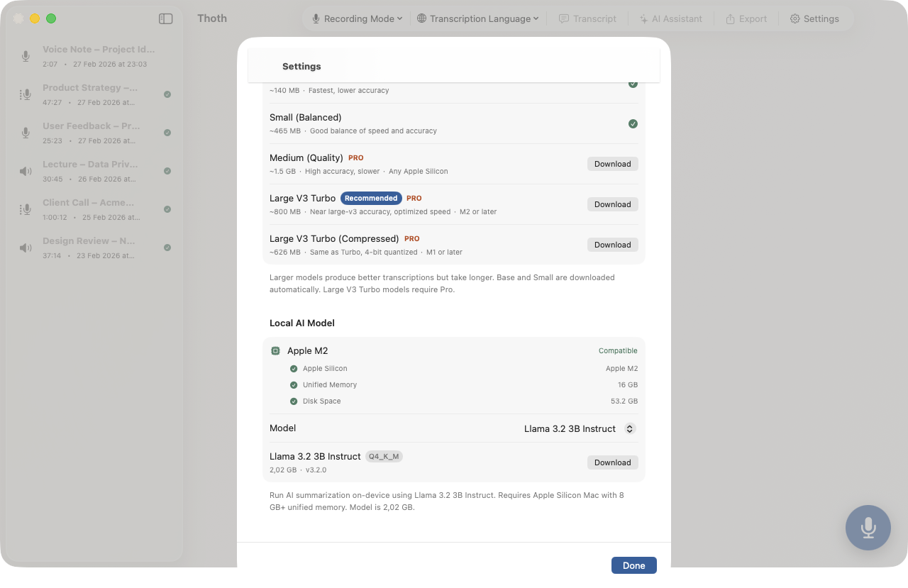Switch to the Transcript view
Viewport: 908px width, 588px height.
click(x=587, y=19)
